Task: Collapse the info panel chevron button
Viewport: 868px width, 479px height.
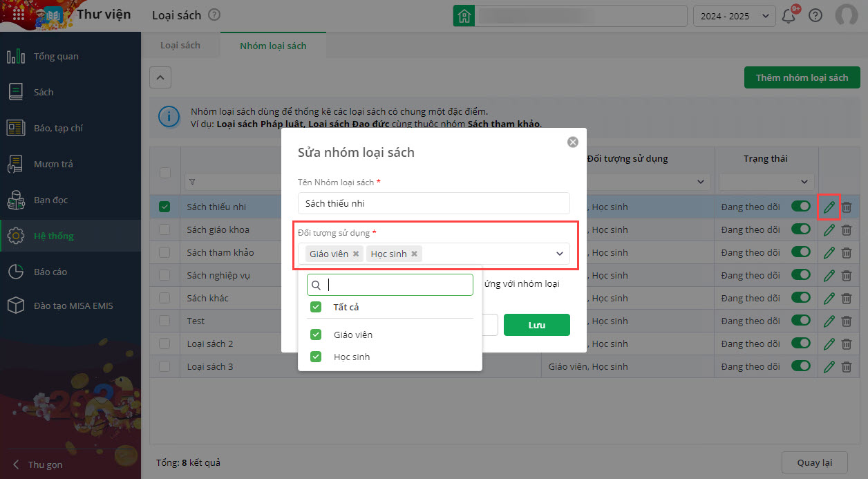Action: click(x=160, y=77)
